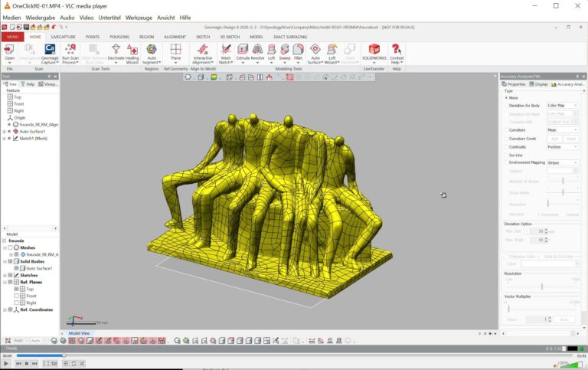Start Interactive Alignment
Screen dimensions: 588x370
click(203, 53)
